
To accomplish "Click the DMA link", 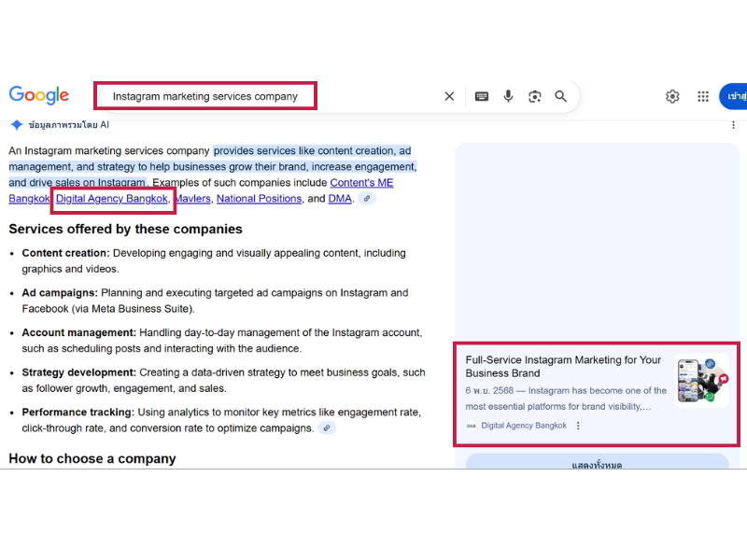I will point(340,199).
